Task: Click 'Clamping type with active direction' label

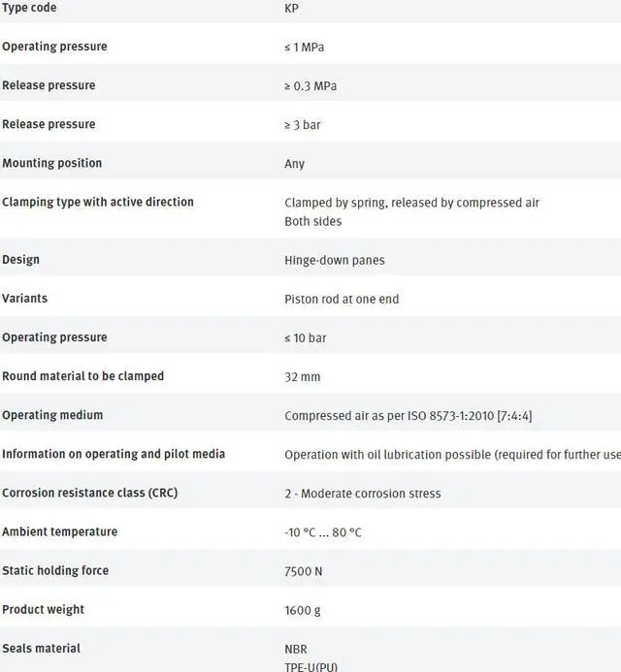Action: tap(98, 202)
